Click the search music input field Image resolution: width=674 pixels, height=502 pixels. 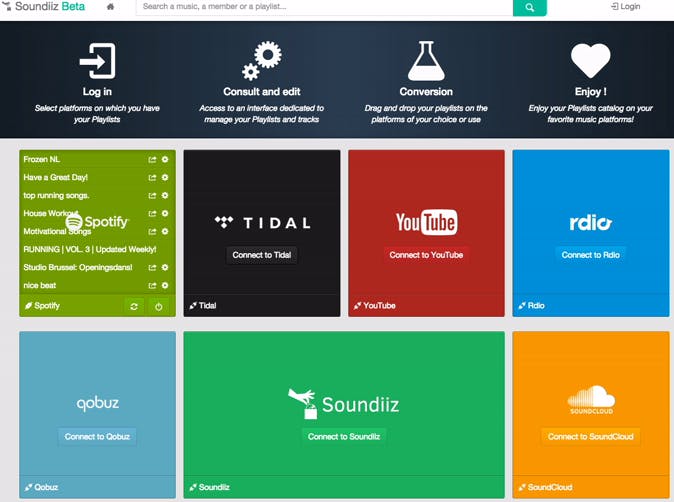pos(325,7)
